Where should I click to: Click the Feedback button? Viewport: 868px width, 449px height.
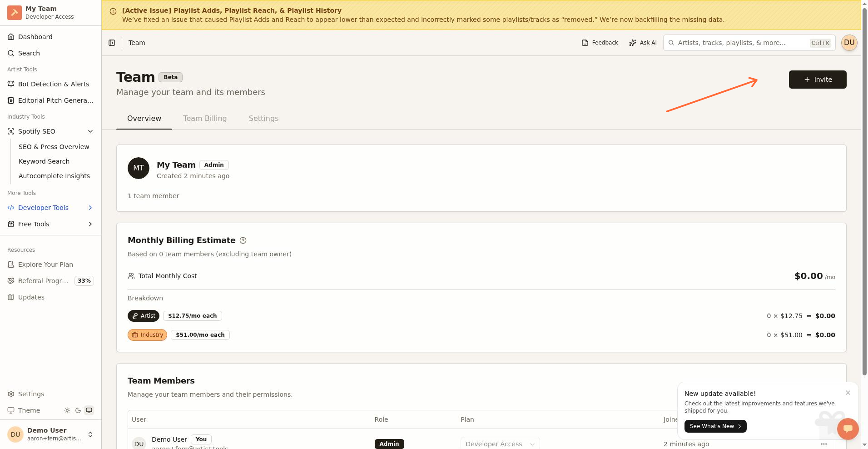click(x=600, y=43)
